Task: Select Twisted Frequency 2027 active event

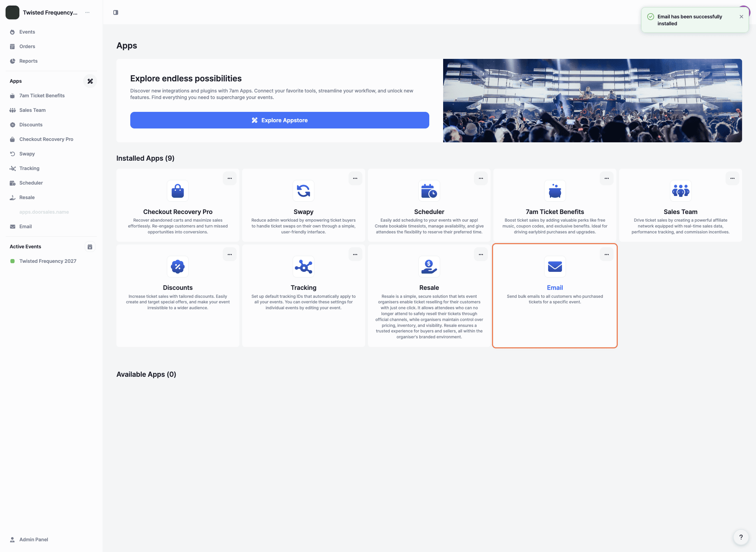Action: 48,261
